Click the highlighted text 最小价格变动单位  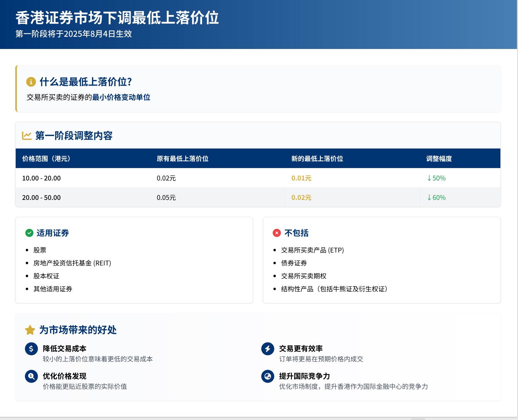click(x=121, y=97)
